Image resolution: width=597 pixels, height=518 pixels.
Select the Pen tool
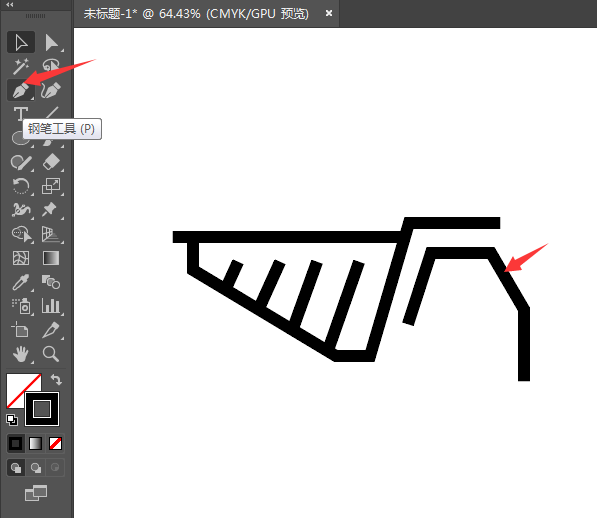click(21, 90)
